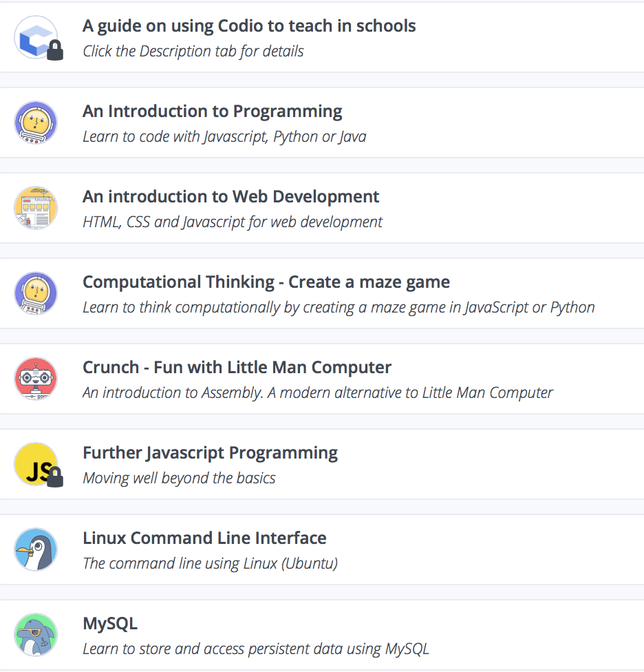The width and height of the screenshot is (644, 672).
Task: Click 'The command line using Linux (Ubuntu)' description
Action: 210,563
